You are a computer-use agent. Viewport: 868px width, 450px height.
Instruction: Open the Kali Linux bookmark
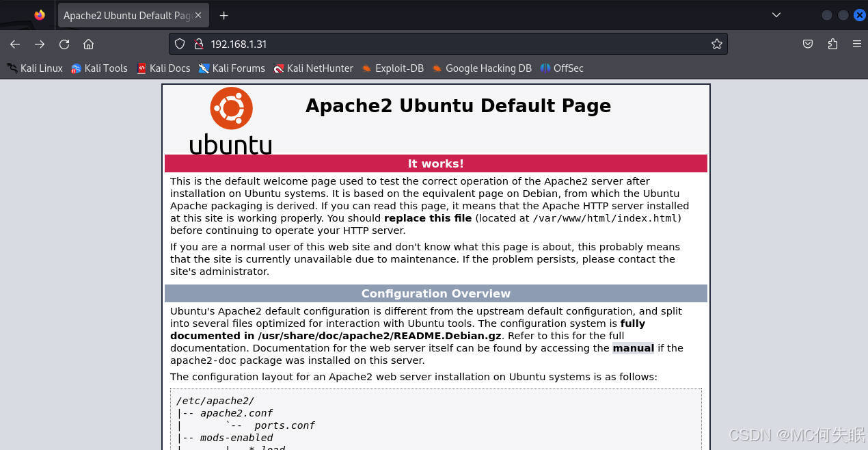click(x=34, y=68)
